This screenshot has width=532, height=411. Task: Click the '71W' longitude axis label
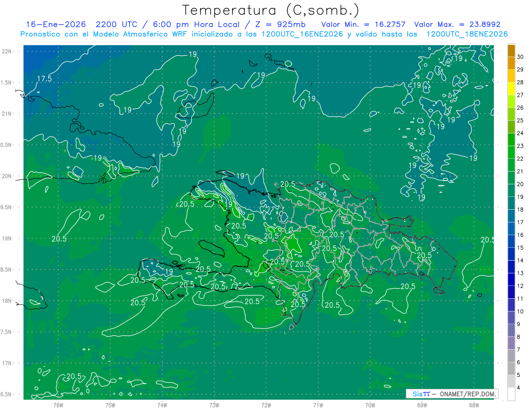click(x=318, y=405)
